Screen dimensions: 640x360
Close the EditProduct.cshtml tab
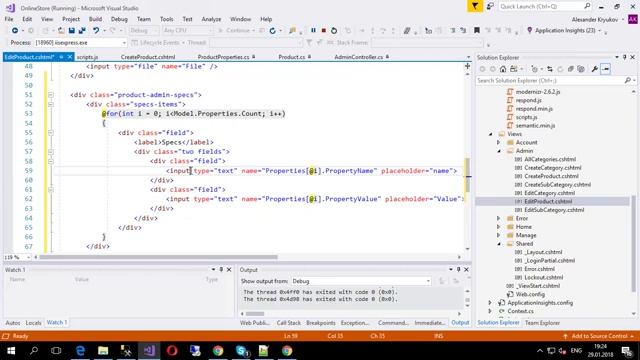70,57
